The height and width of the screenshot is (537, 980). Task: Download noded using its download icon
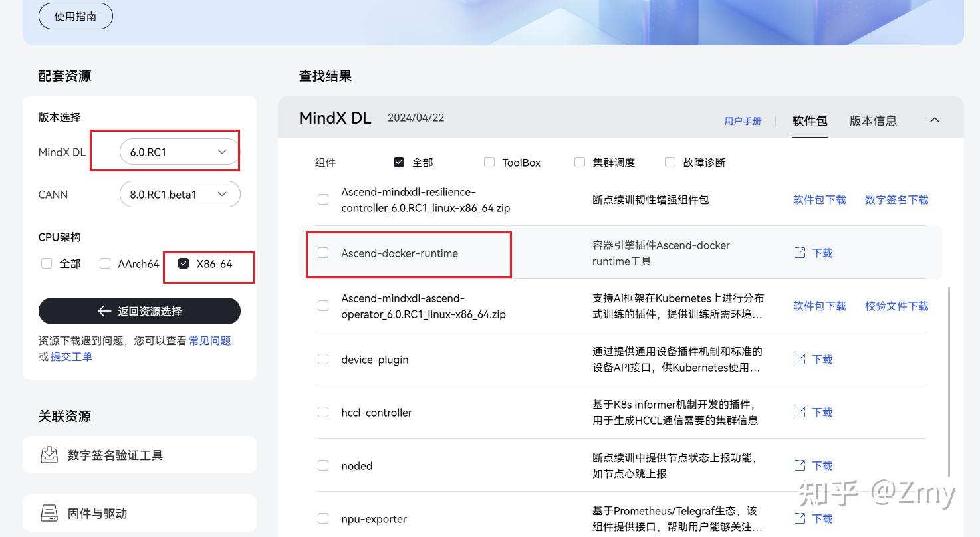tap(799, 465)
